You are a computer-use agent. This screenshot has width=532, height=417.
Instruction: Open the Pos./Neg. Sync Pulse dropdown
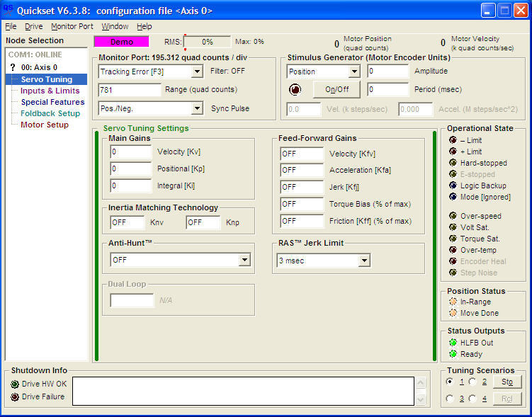coord(197,108)
